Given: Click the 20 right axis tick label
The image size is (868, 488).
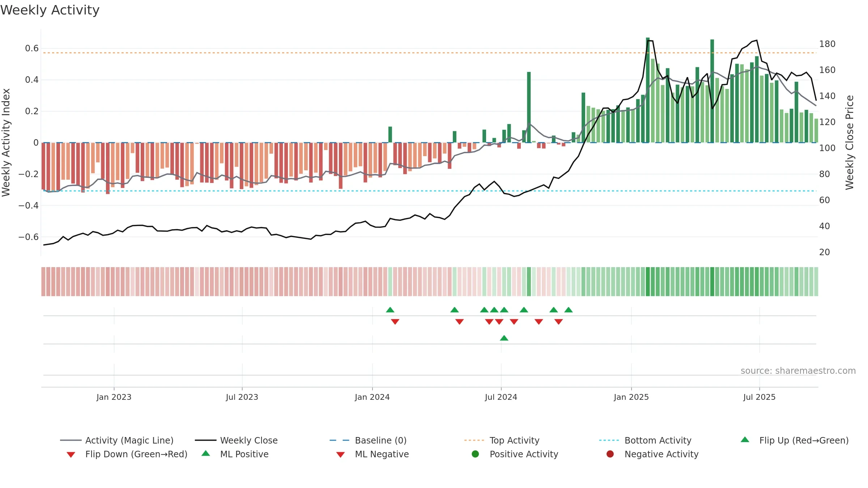Looking at the screenshot, I should click(825, 252).
